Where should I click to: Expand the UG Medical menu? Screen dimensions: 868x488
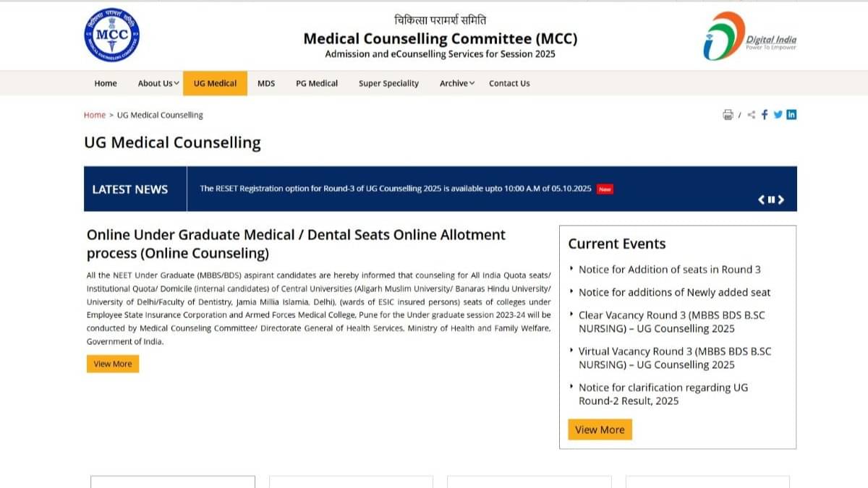(215, 83)
